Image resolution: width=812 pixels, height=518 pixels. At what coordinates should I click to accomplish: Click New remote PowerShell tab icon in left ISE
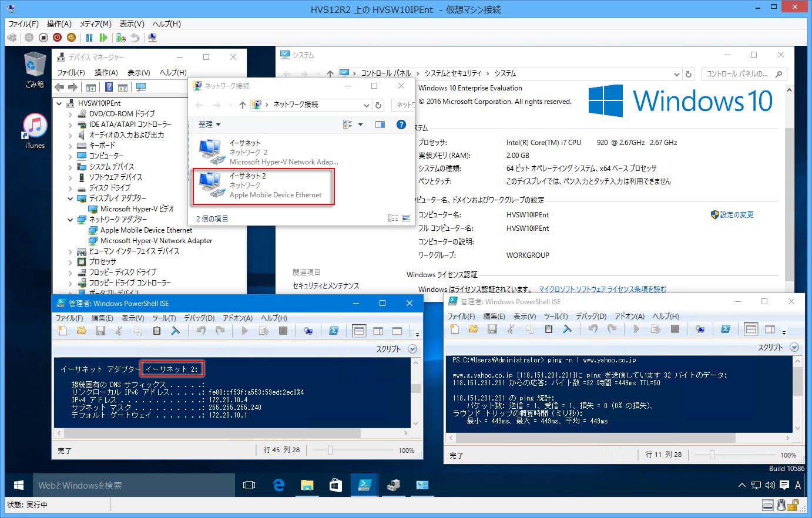pos(308,331)
